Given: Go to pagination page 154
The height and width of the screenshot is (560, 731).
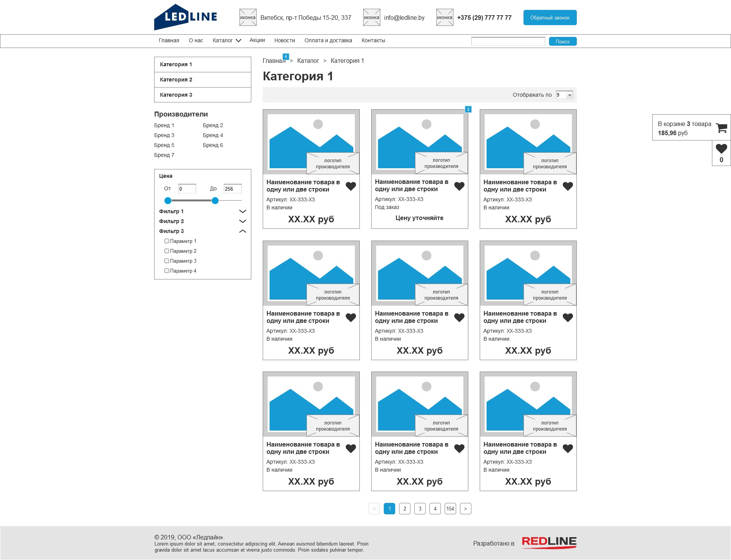Looking at the screenshot, I should 450,509.
